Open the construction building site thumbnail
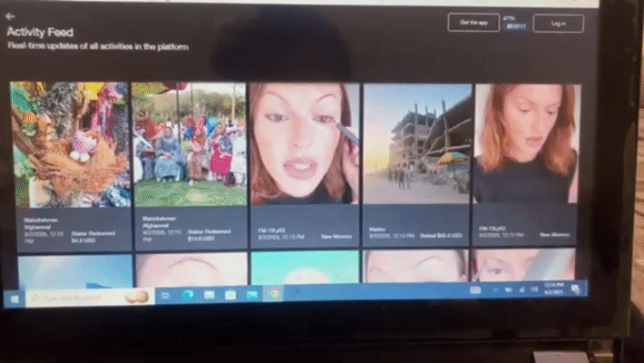The image size is (644, 363). [x=417, y=144]
